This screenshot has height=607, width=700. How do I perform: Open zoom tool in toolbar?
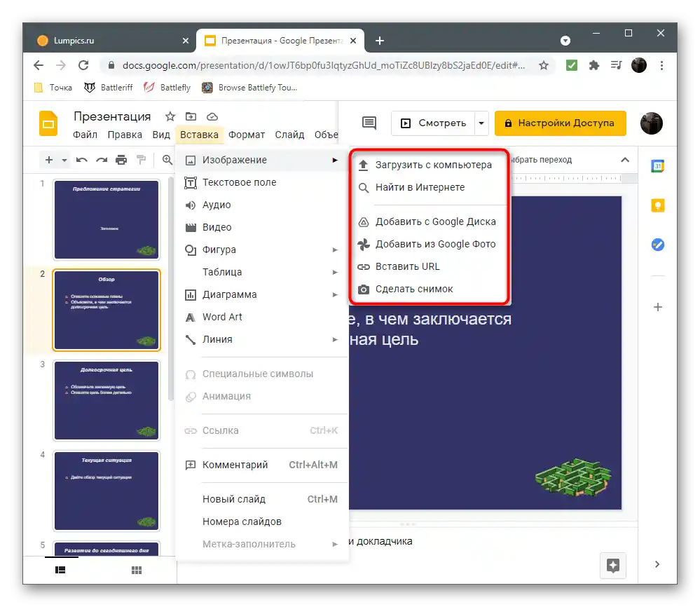[167, 160]
